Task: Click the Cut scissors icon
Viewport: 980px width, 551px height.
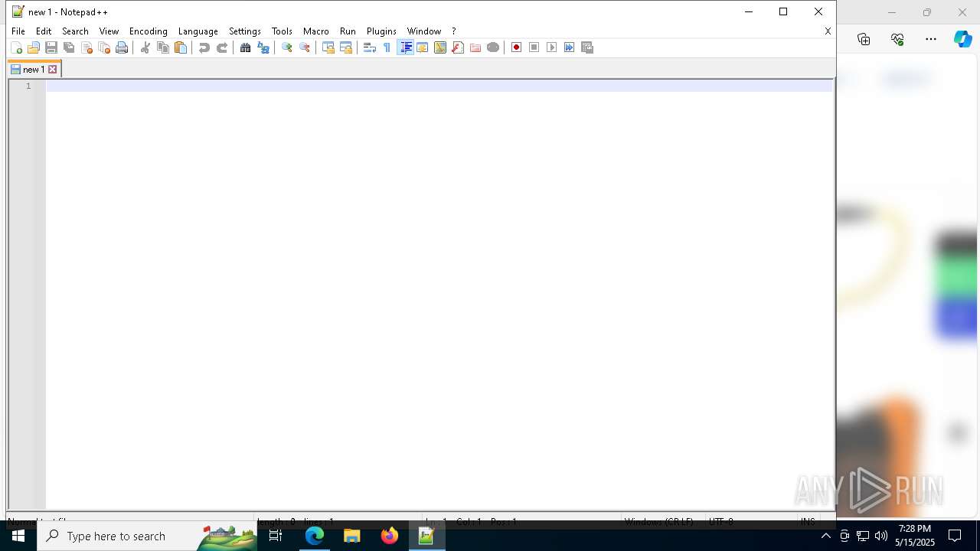Action: point(145,47)
